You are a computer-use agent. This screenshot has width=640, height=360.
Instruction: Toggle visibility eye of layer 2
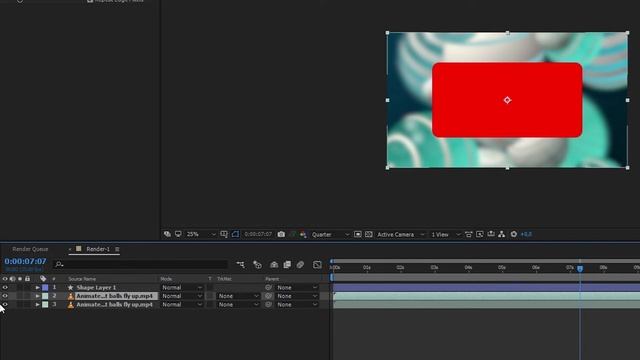[5, 296]
